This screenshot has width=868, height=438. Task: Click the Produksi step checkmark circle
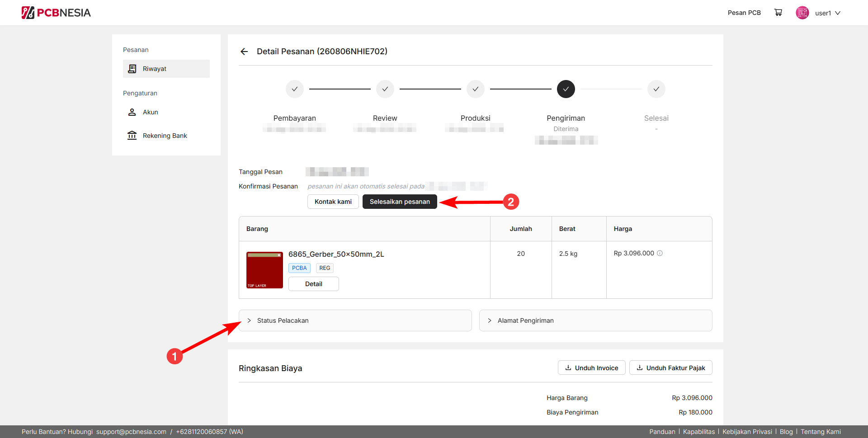(x=476, y=89)
